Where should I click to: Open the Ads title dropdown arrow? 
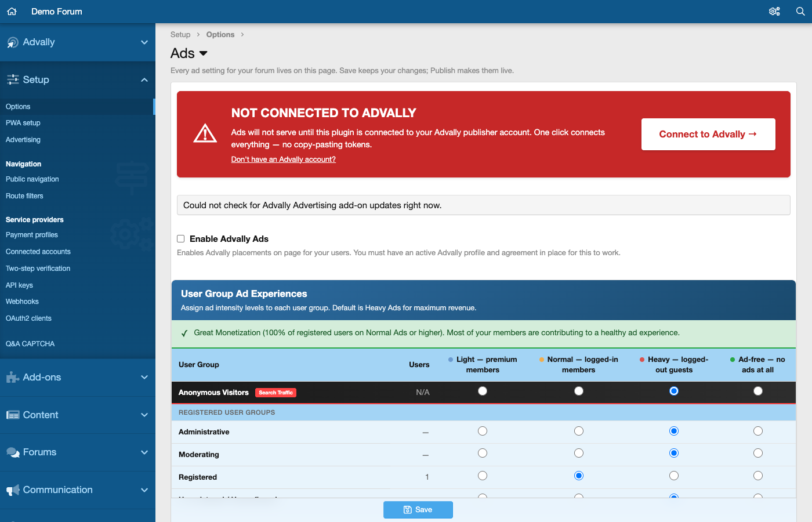point(204,53)
